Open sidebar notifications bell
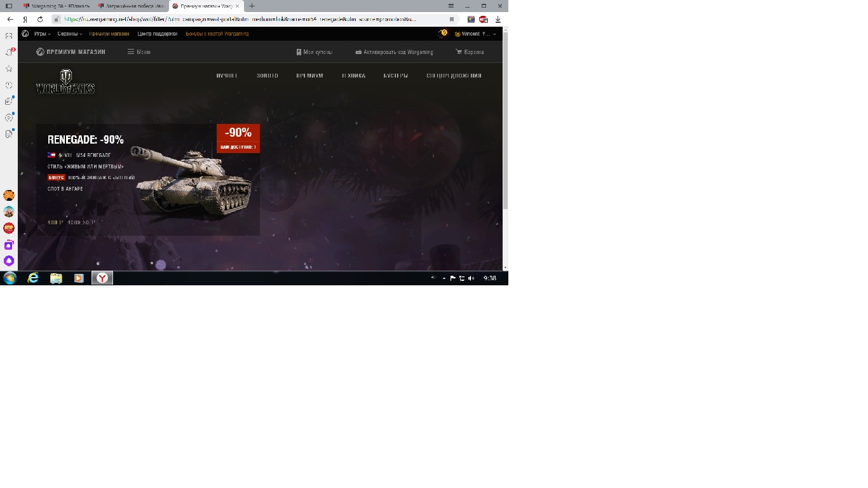 9,52
